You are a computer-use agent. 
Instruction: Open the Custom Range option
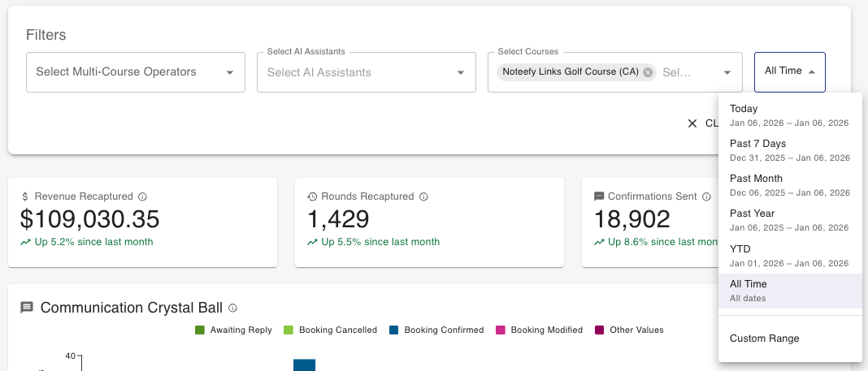pos(764,339)
